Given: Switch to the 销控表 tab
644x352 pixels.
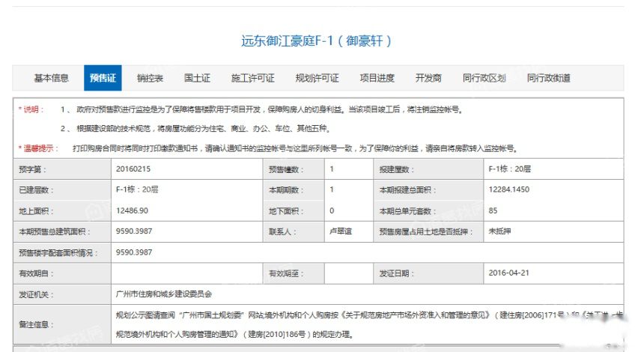Looking at the screenshot, I should coord(150,78).
